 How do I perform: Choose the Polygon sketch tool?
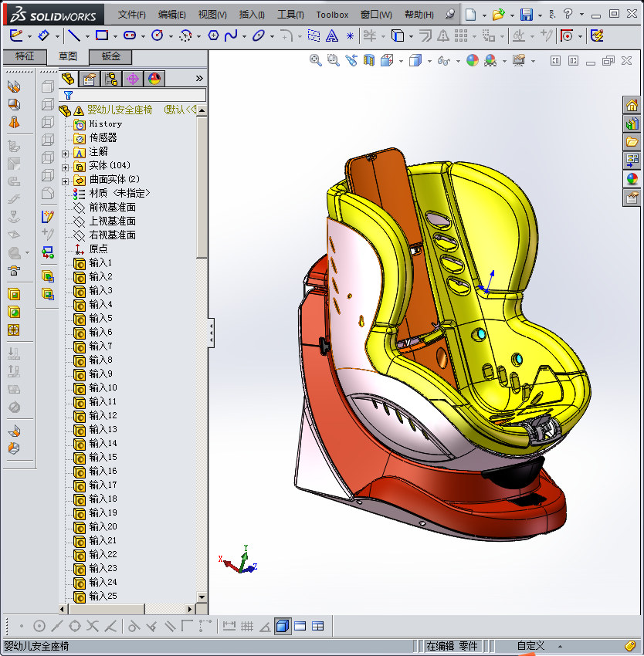pyautogui.click(x=213, y=36)
